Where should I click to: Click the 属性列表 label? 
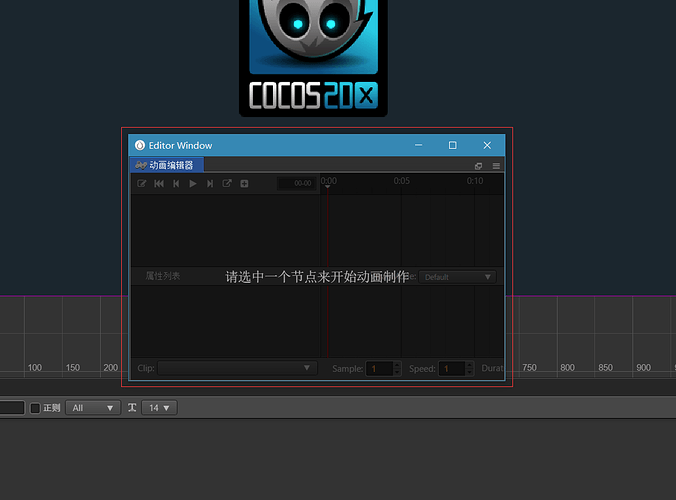point(163,276)
